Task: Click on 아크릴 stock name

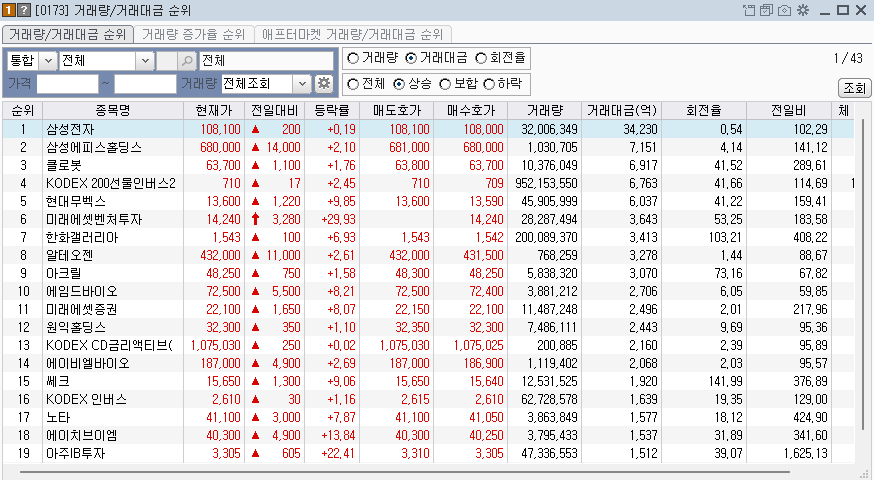Action: pos(64,273)
